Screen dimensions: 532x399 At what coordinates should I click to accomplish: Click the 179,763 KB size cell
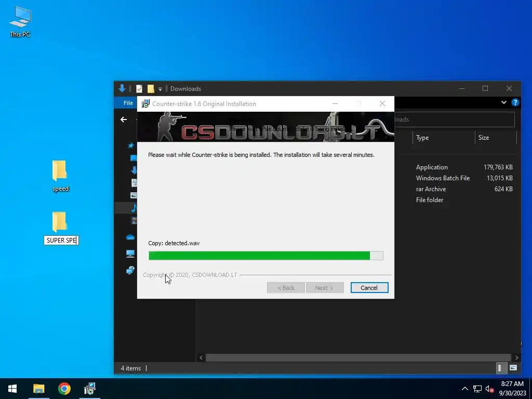[x=498, y=167]
